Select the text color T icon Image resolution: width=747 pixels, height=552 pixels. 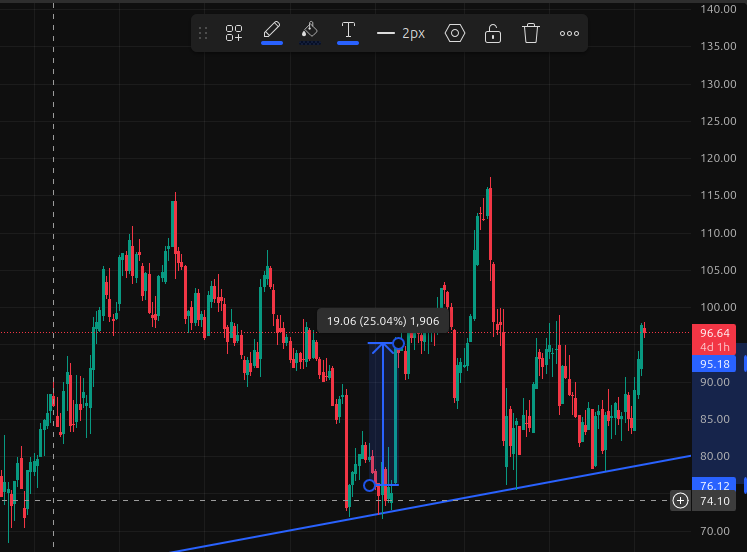[348, 31]
